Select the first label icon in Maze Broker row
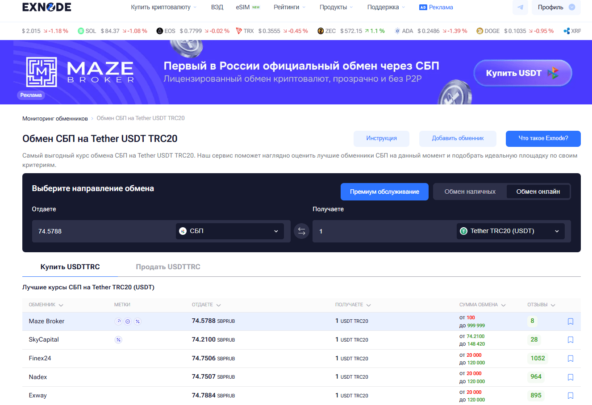The width and height of the screenshot is (592, 405). tap(118, 321)
